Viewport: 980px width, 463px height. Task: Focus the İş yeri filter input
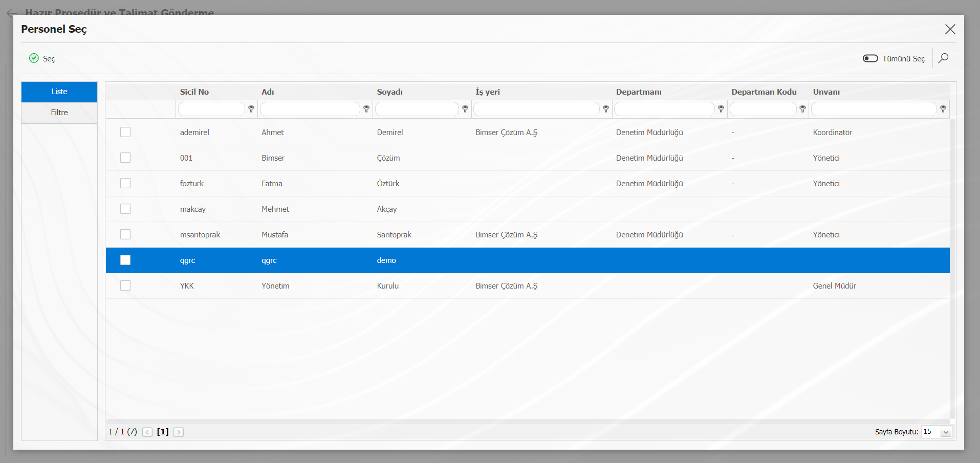click(536, 109)
